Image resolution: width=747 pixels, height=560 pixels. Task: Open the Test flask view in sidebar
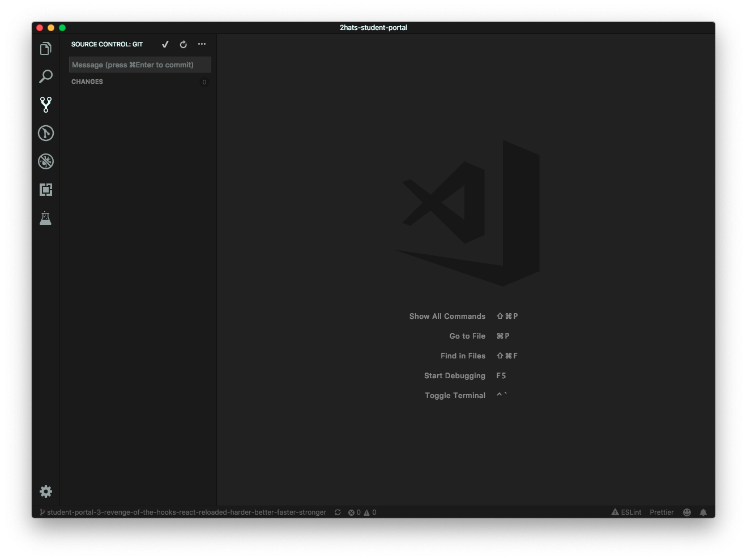(x=45, y=218)
